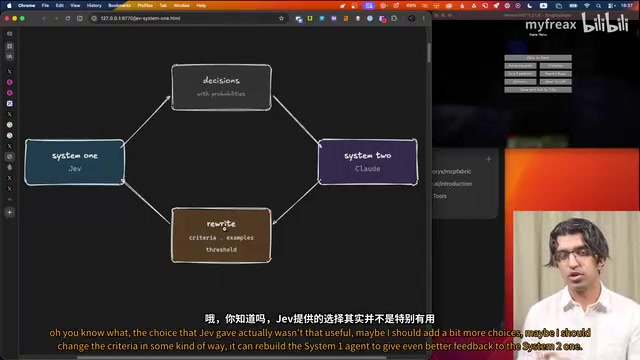Toggle the side panel icon beside reload

click(80, 18)
